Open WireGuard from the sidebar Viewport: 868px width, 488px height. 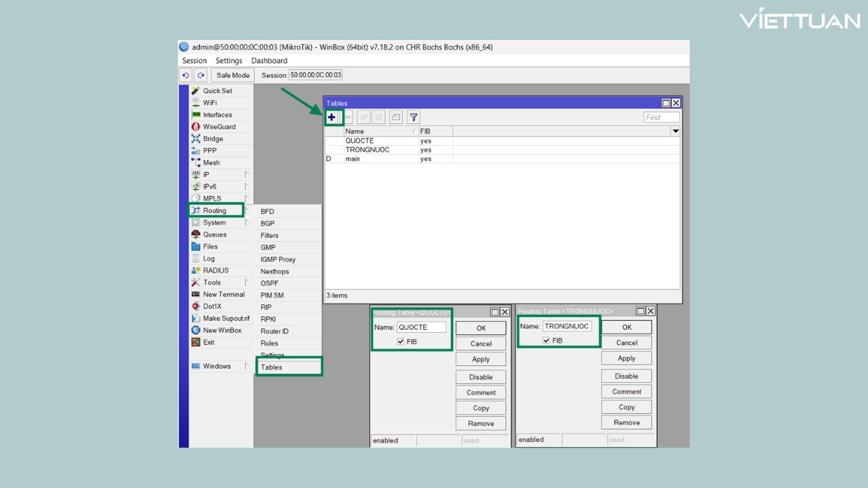click(219, 127)
